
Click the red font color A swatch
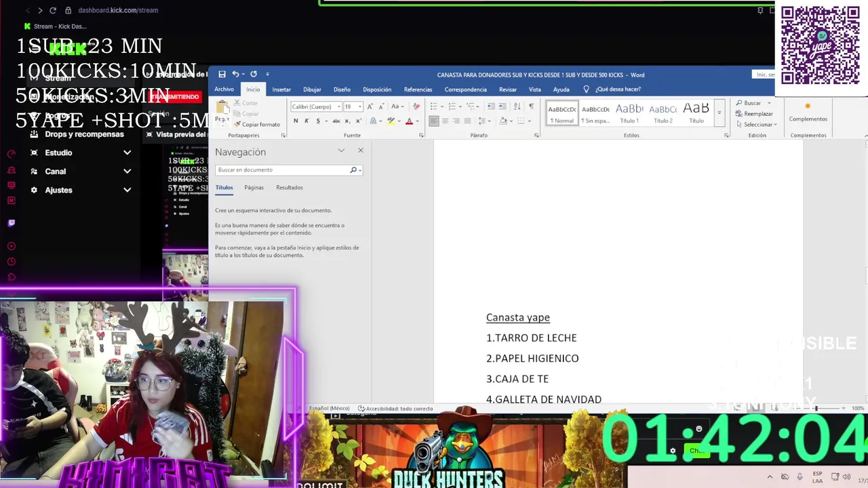point(409,121)
